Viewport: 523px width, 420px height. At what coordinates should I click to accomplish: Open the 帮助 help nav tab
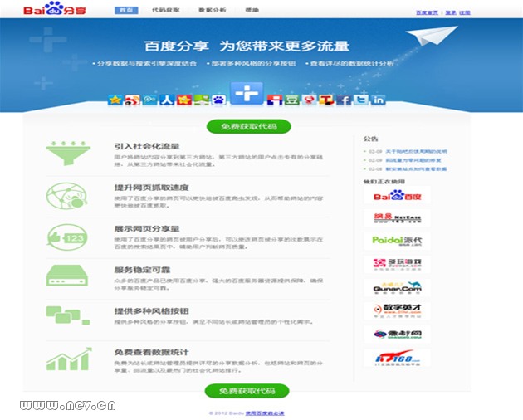tap(252, 10)
